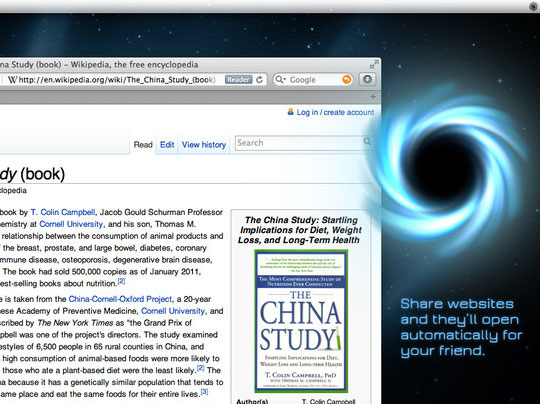The image size is (540, 404).
Task: Open the View history tab
Action: pyautogui.click(x=204, y=145)
